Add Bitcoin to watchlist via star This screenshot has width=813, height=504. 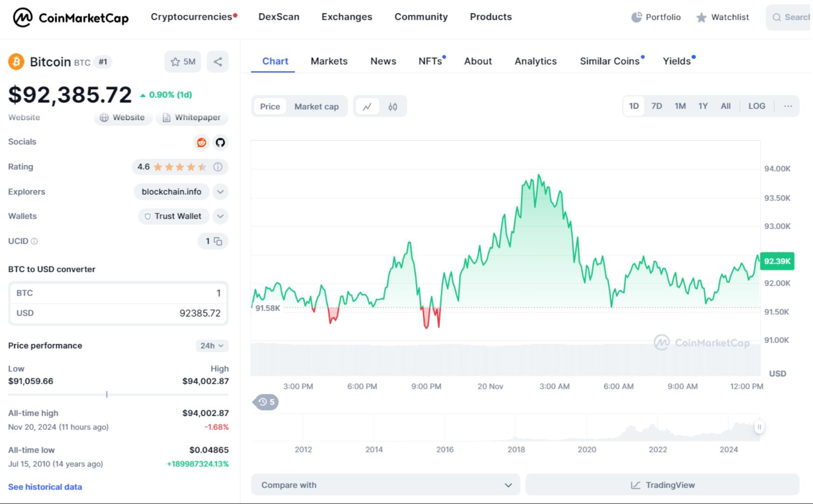[175, 61]
